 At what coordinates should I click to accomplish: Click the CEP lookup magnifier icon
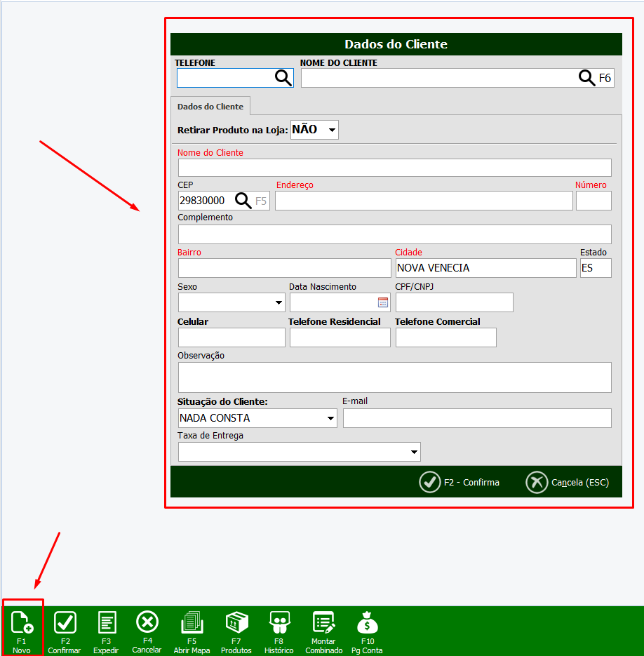(243, 201)
